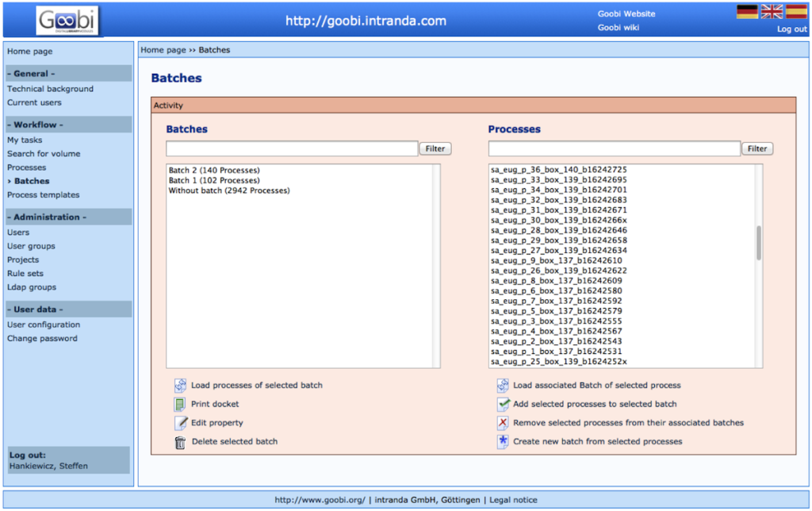Viewport: 812px width, 511px height.
Task: Open User configuration
Action: pos(44,325)
